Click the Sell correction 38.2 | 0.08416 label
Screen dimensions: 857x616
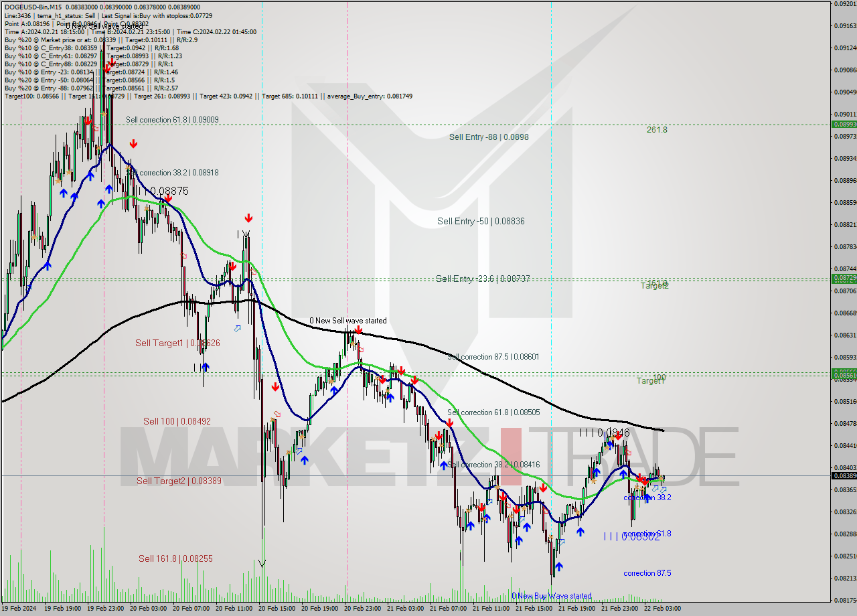(493, 465)
